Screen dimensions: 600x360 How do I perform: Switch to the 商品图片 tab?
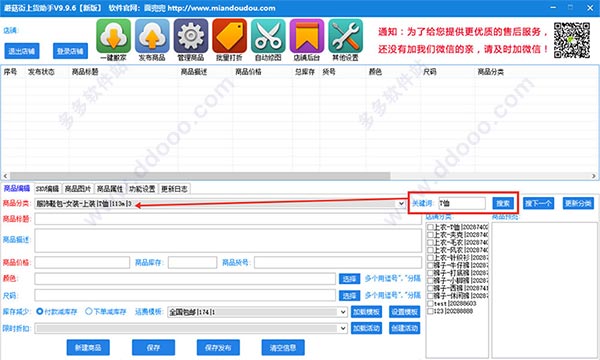[78, 189]
